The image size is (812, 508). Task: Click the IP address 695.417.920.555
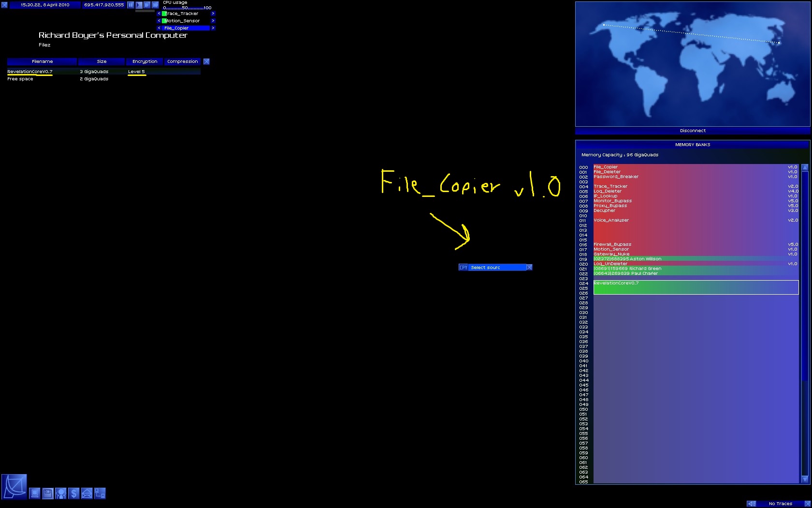(104, 5)
